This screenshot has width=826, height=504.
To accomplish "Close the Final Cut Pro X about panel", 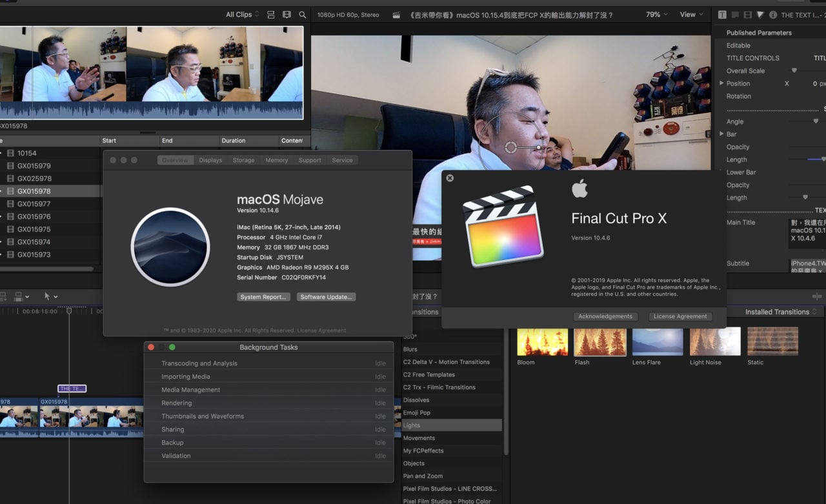I will 450,178.
